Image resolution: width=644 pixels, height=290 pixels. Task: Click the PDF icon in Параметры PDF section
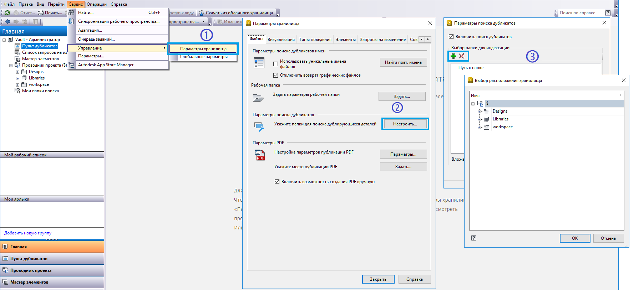click(260, 155)
